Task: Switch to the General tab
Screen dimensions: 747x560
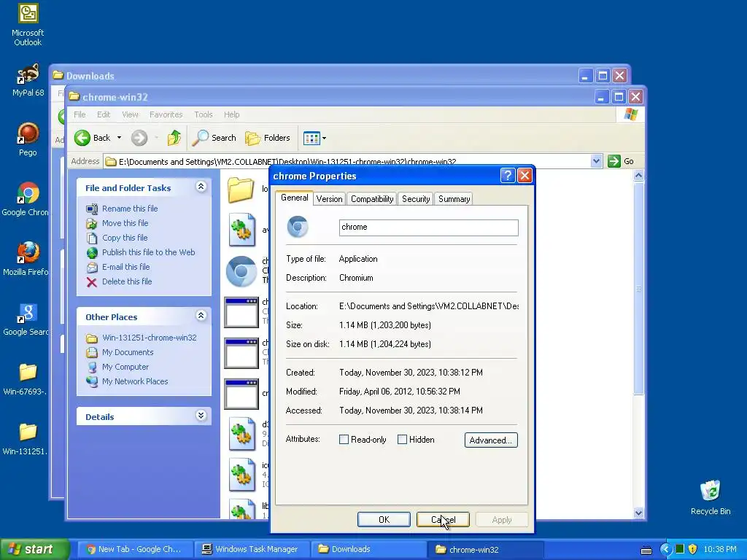Action: pos(295,198)
